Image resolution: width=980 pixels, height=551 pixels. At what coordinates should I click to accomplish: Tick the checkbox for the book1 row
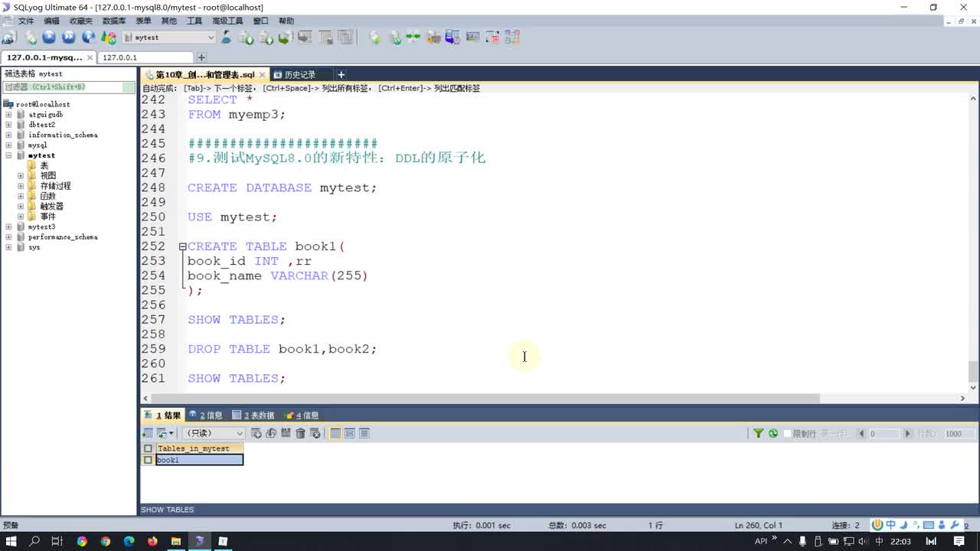148,460
